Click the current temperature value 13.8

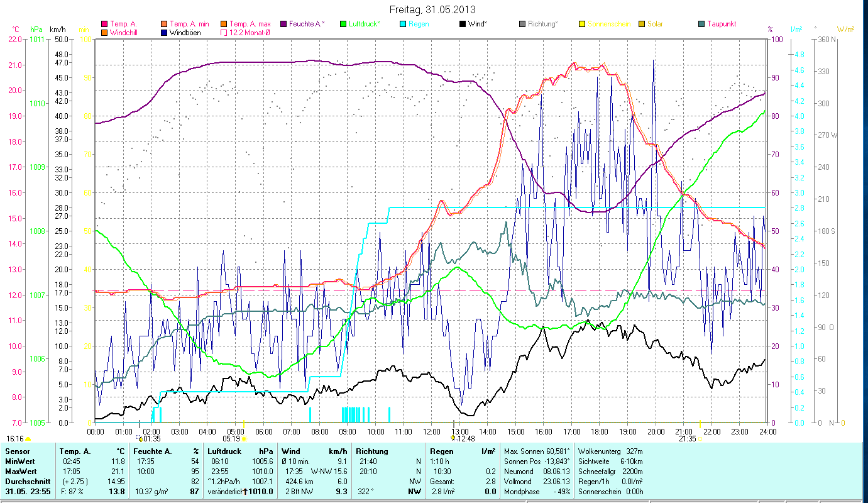tap(117, 491)
